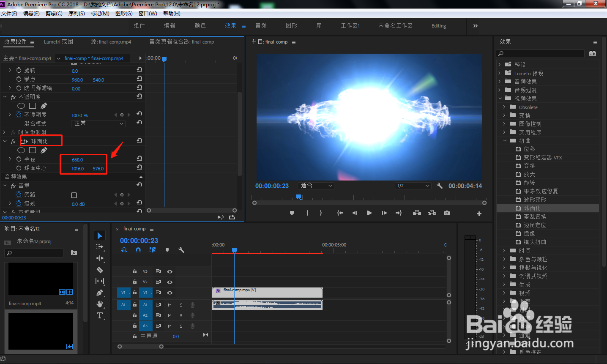Toggle lock on track V2
The width and height of the screenshot is (607, 364).
pyautogui.click(x=134, y=282)
